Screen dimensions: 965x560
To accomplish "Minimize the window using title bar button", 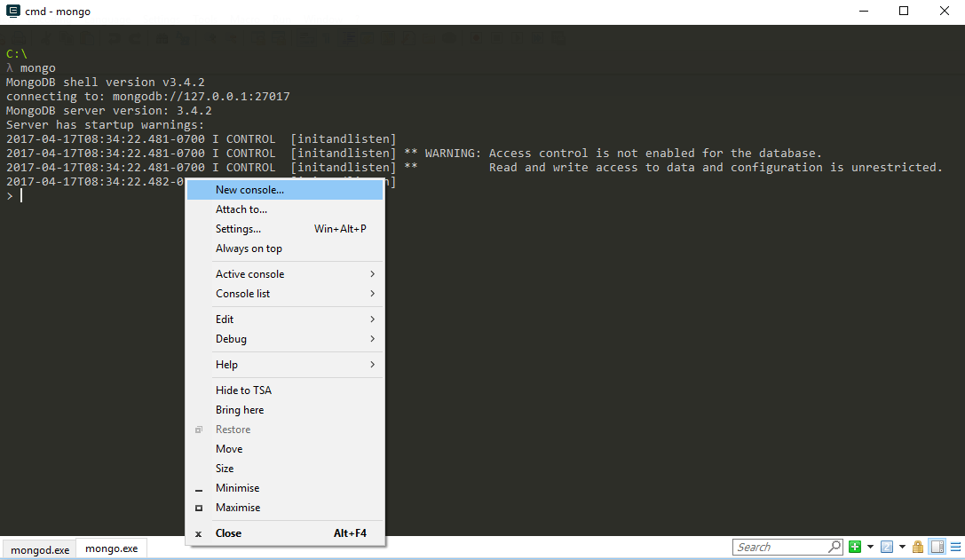I will pyautogui.click(x=864, y=11).
